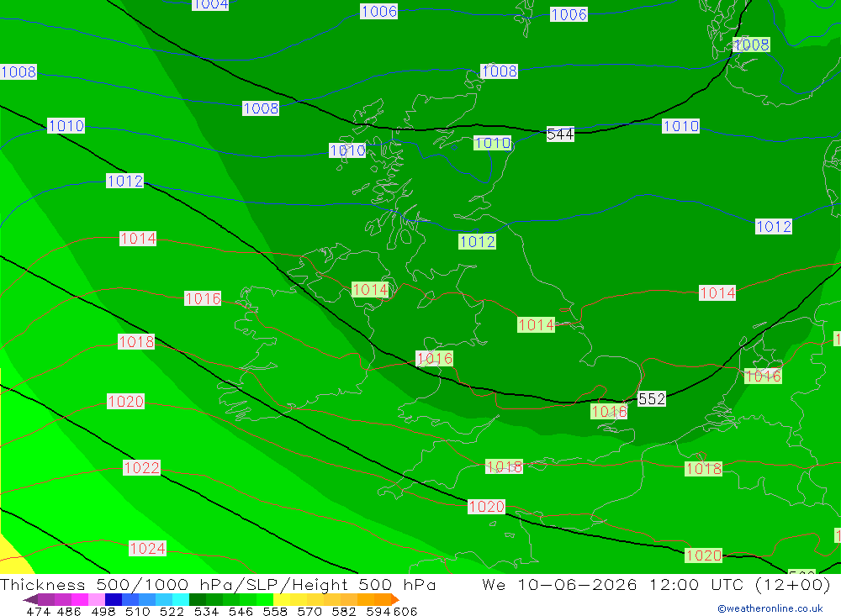This screenshot has height=616, width=841.
Task: Click the green-highlighted 1012 isobar label
Action: (477, 242)
